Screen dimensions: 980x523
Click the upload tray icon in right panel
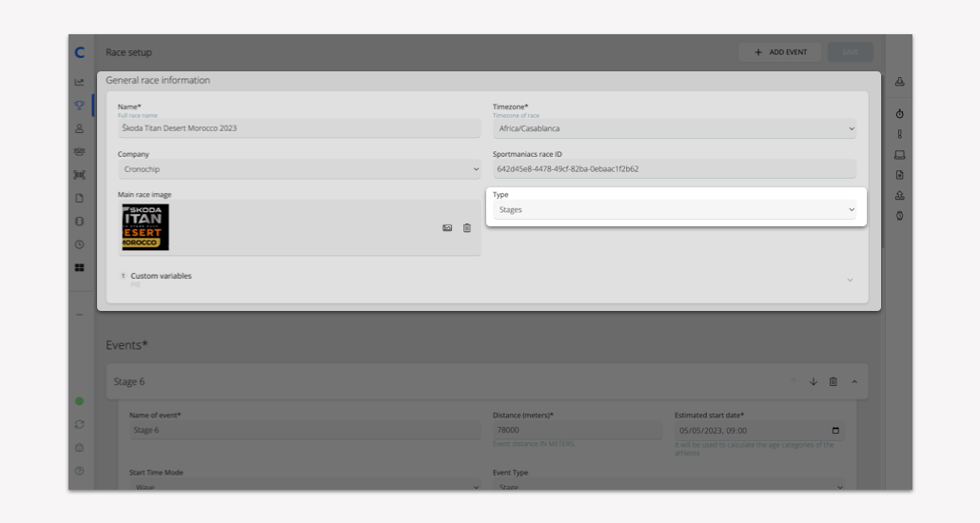[899, 196]
